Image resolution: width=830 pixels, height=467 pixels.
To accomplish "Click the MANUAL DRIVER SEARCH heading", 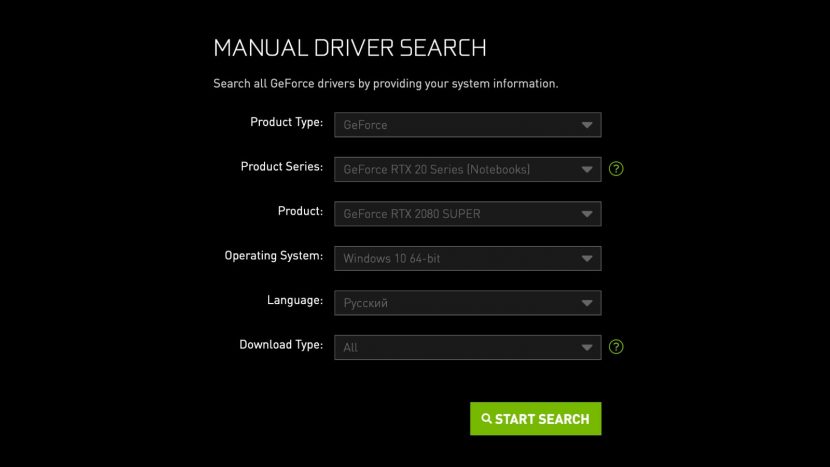I will [350, 48].
